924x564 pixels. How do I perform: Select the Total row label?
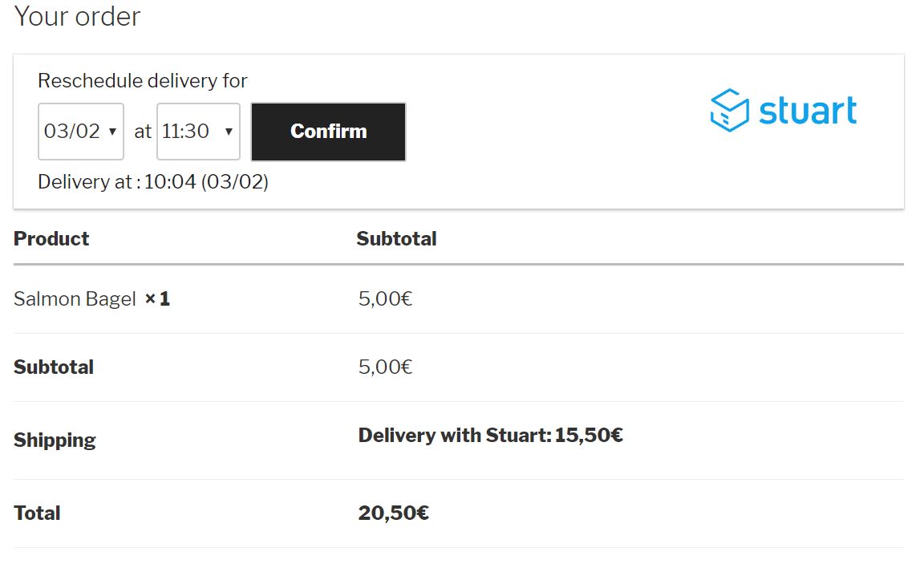[x=36, y=513]
